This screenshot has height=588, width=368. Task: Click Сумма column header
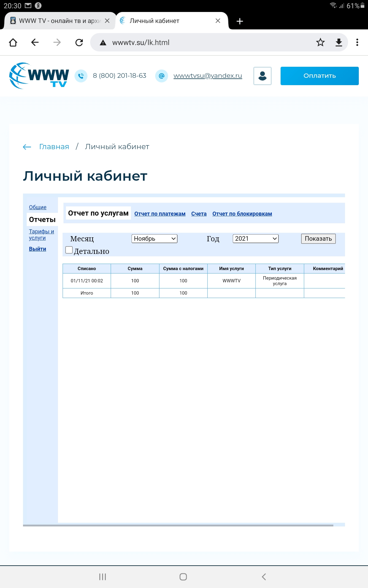pyautogui.click(x=135, y=269)
